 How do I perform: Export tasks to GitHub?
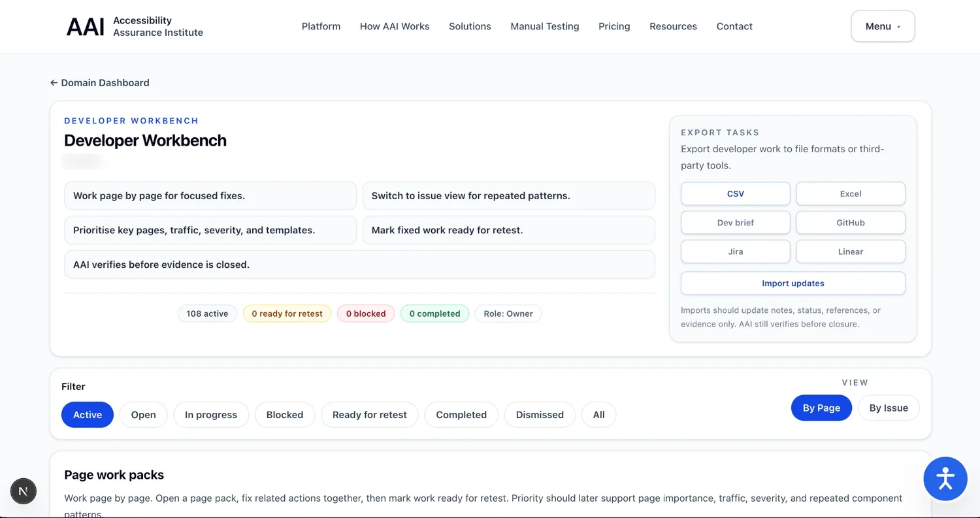pyautogui.click(x=851, y=222)
